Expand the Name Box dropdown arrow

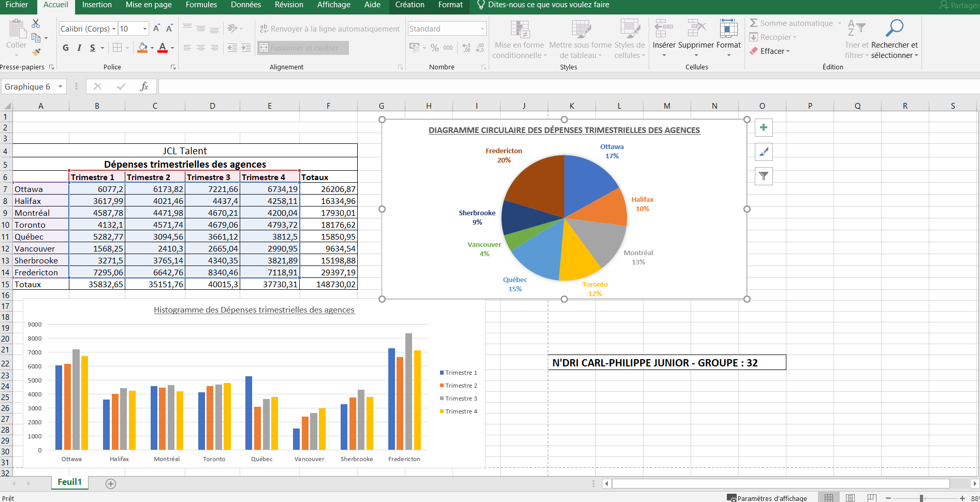point(61,86)
